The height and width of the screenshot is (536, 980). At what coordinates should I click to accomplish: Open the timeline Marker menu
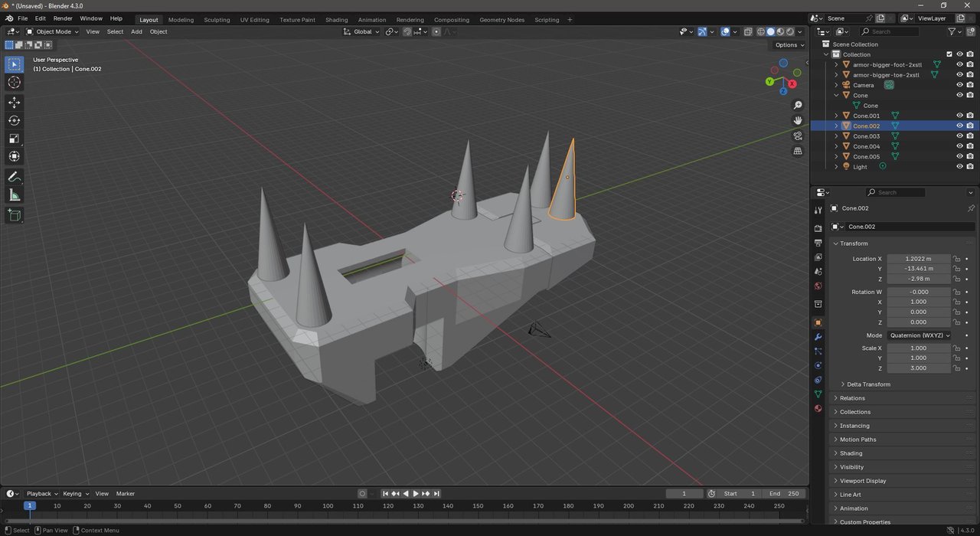click(x=125, y=494)
